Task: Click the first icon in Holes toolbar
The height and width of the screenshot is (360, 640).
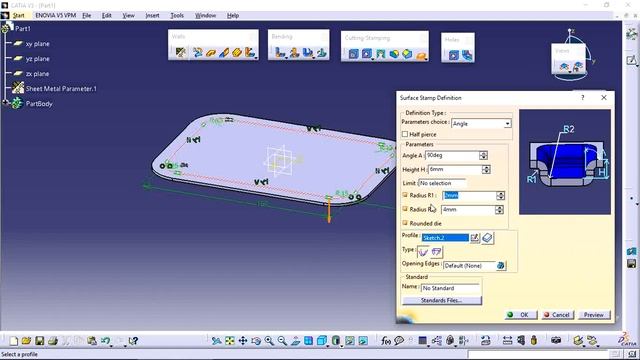Action: pos(453,55)
